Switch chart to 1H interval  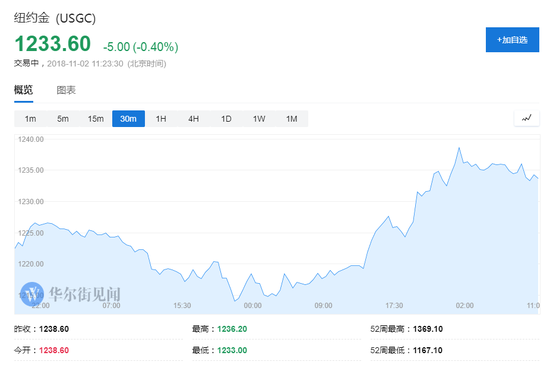pos(161,119)
